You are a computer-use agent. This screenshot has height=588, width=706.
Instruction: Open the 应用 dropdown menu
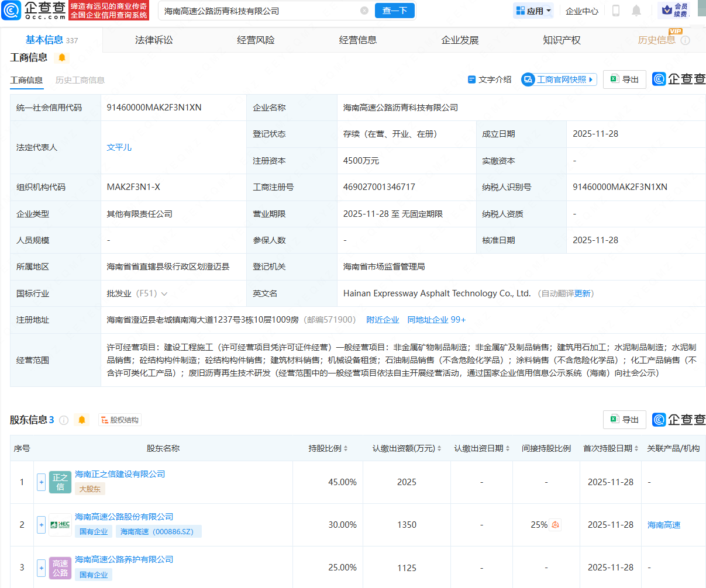[x=532, y=10]
